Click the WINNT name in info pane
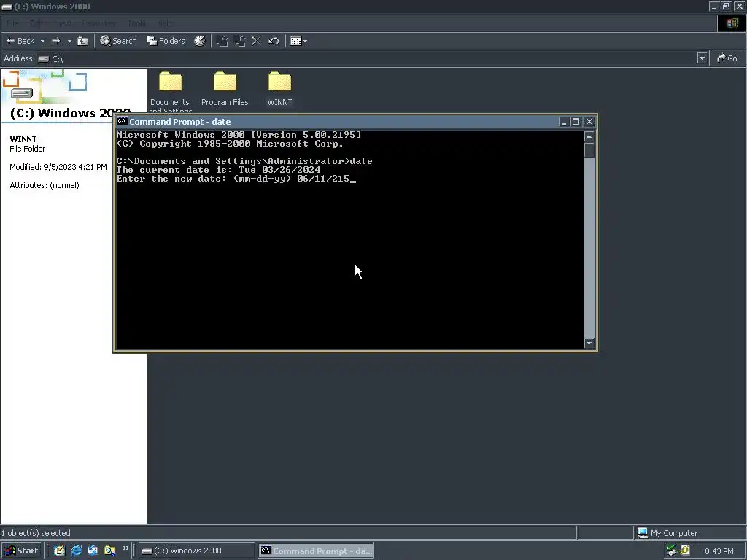Viewport: 747px width, 560px height. [23, 139]
